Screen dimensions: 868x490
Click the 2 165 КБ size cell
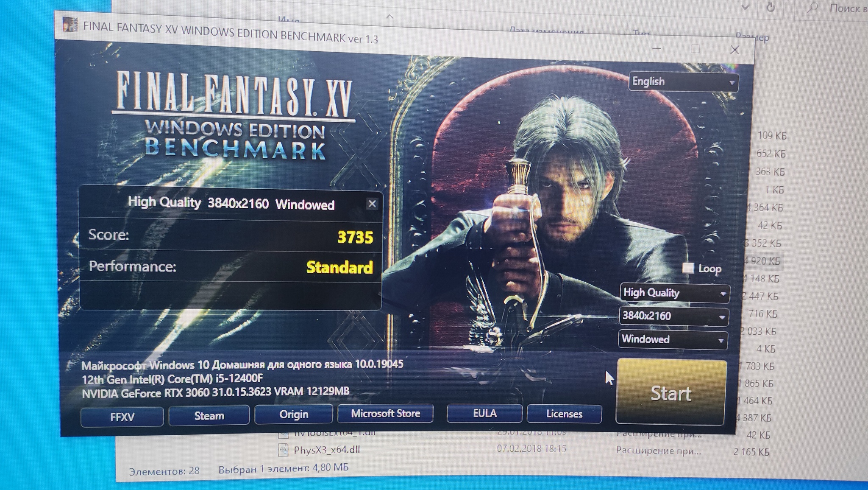751,452
